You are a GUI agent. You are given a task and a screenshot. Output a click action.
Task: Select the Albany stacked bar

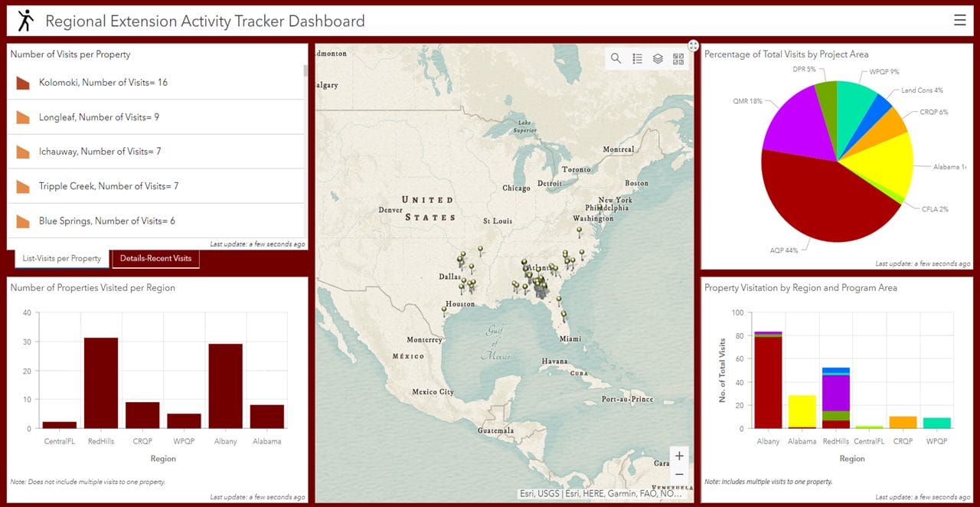coord(768,381)
